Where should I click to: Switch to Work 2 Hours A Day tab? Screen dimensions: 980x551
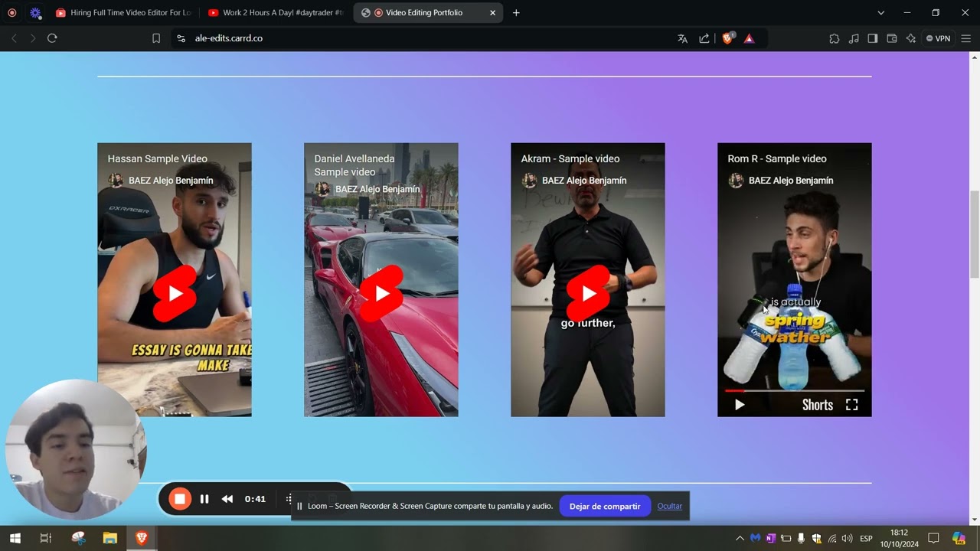276,13
